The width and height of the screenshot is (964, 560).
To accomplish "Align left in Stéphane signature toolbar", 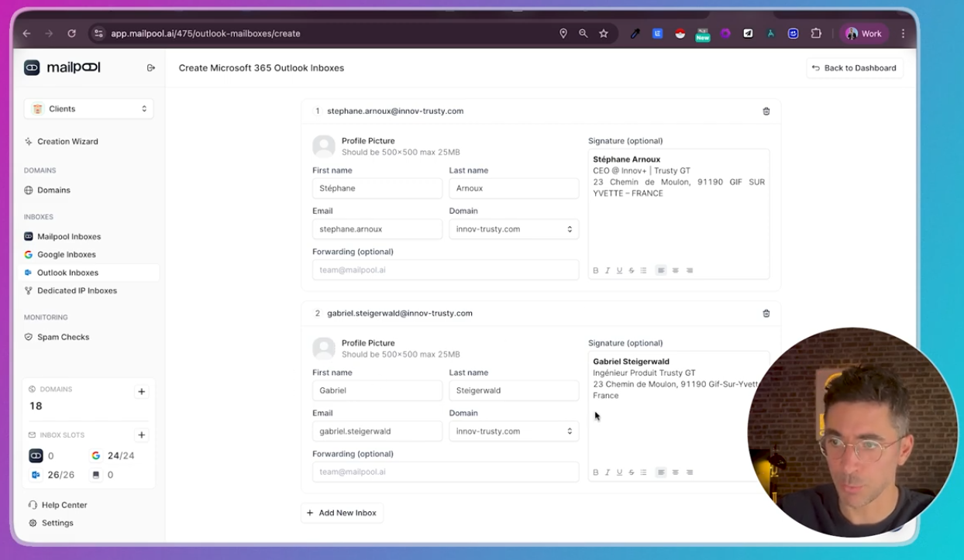I will point(661,271).
